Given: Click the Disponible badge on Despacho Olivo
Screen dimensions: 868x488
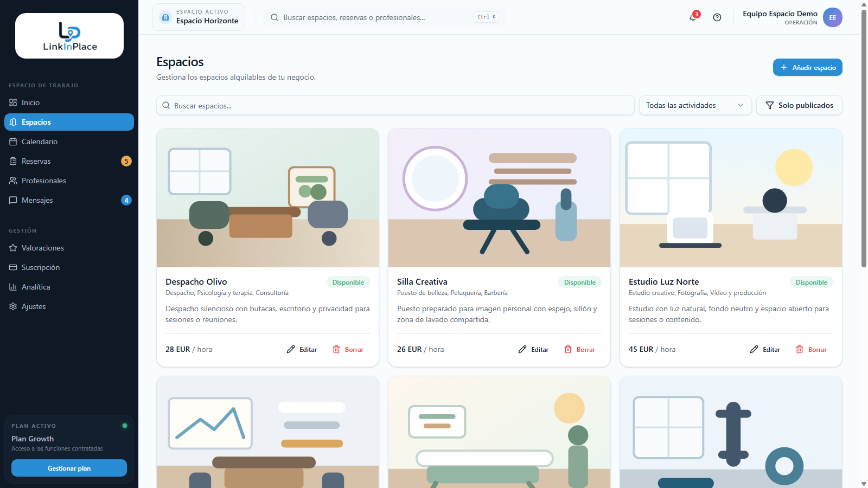Looking at the screenshot, I should coord(348,282).
